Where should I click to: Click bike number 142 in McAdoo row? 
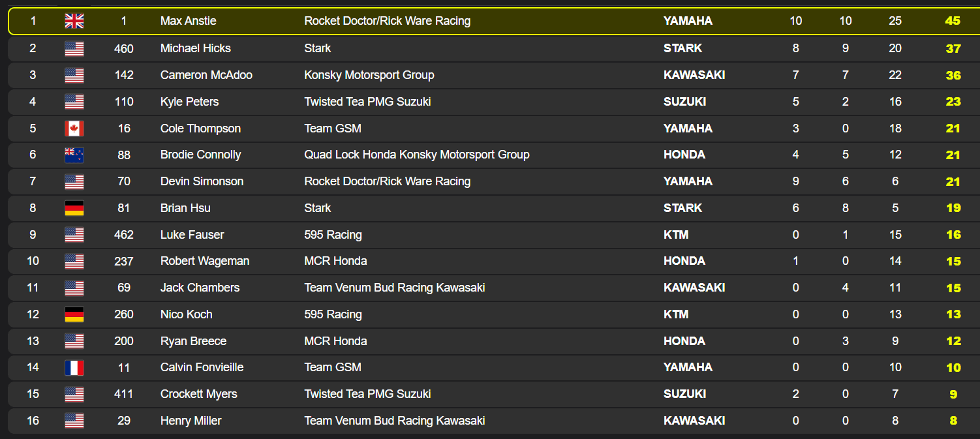(124, 75)
